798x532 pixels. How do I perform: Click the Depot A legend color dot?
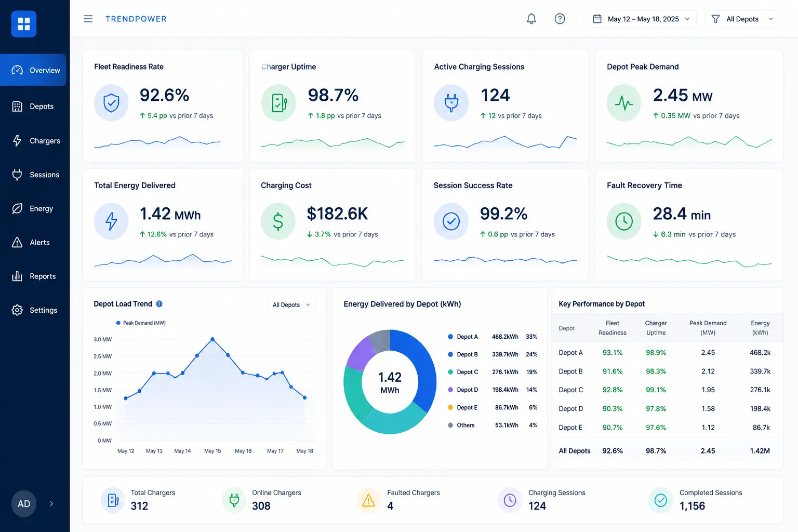point(450,337)
